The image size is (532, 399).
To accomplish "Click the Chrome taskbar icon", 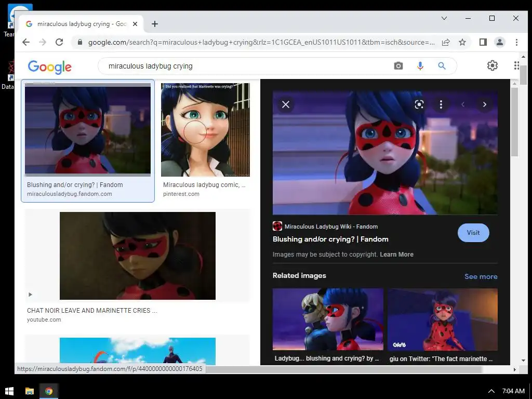I will (x=49, y=391).
